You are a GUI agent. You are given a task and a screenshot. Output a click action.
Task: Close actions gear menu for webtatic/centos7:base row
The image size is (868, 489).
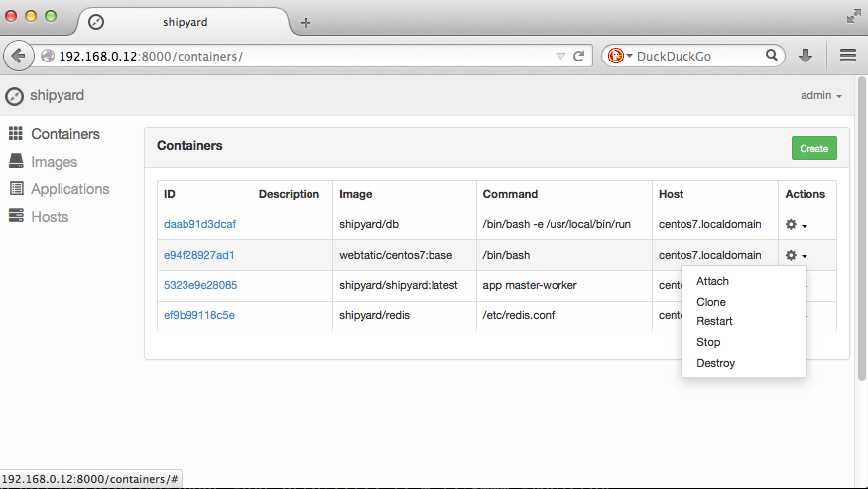[x=796, y=255]
